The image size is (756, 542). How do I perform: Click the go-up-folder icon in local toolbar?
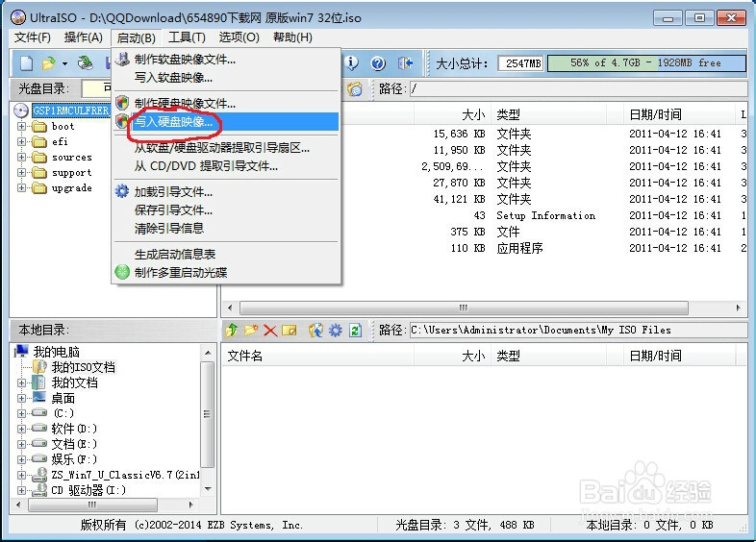tap(232, 330)
